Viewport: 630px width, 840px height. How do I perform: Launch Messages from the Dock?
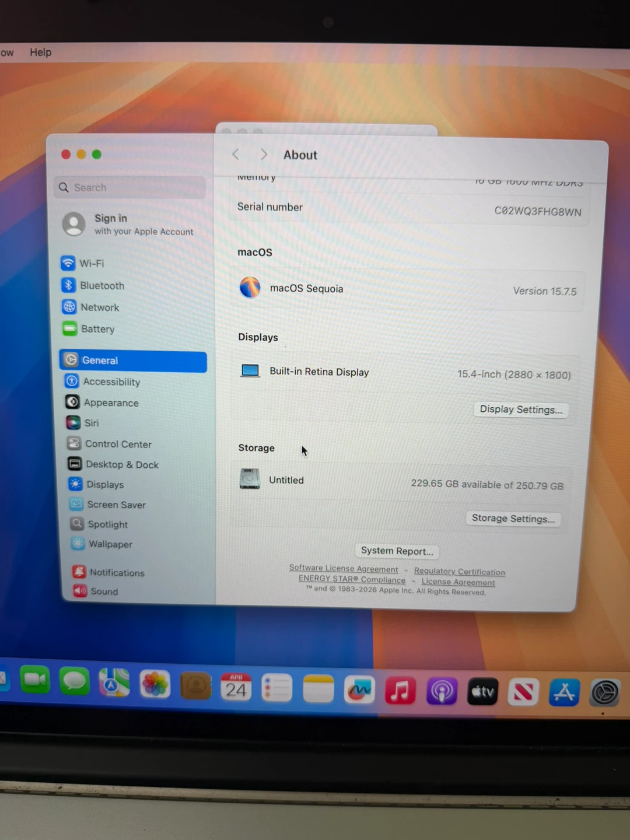[75, 681]
